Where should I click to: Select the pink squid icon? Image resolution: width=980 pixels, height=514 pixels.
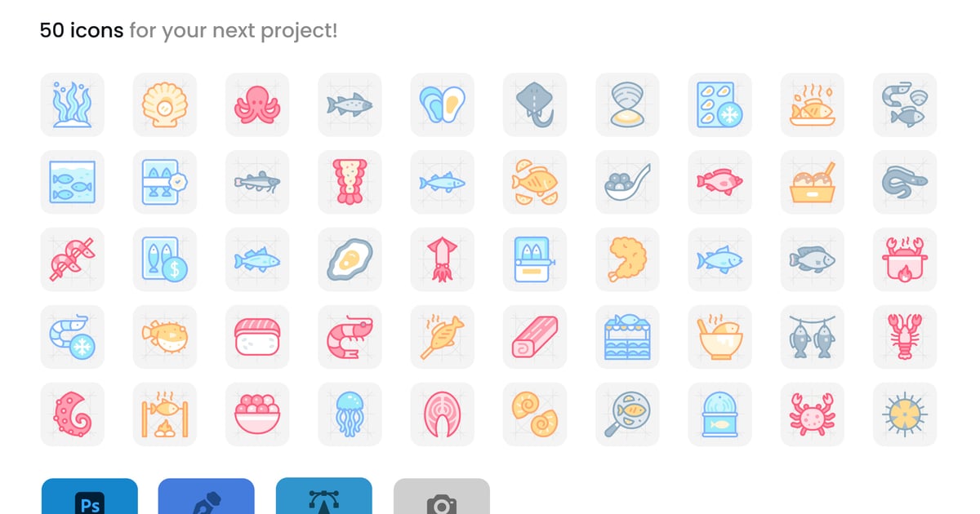point(442,260)
